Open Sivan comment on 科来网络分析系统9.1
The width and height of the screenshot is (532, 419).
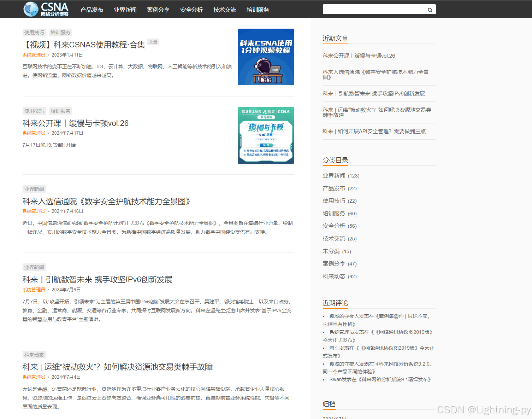pyautogui.click(x=380, y=379)
